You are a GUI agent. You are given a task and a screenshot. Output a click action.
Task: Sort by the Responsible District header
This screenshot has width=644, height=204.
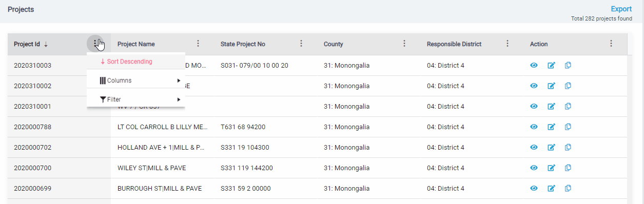pyautogui.click(x=454, y=44)
